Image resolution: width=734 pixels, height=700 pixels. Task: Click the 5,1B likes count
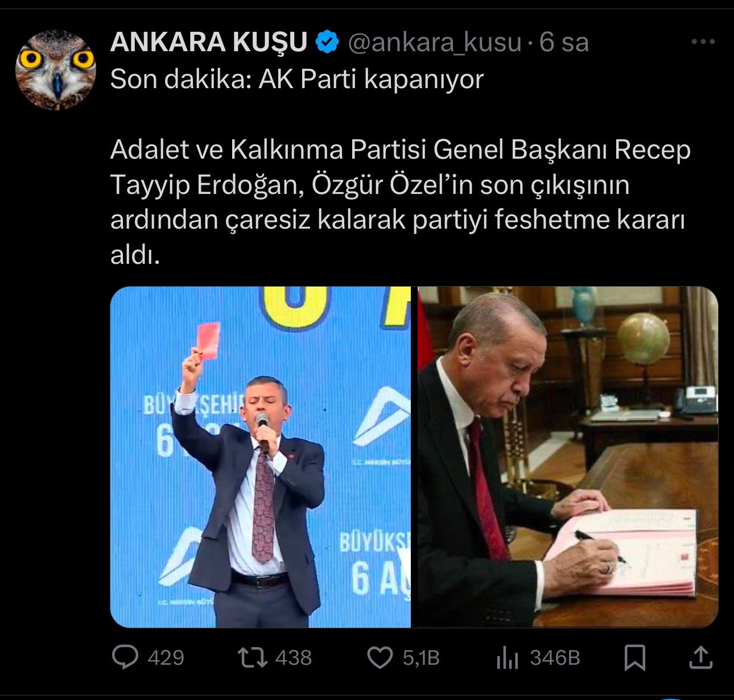[421, 658]
